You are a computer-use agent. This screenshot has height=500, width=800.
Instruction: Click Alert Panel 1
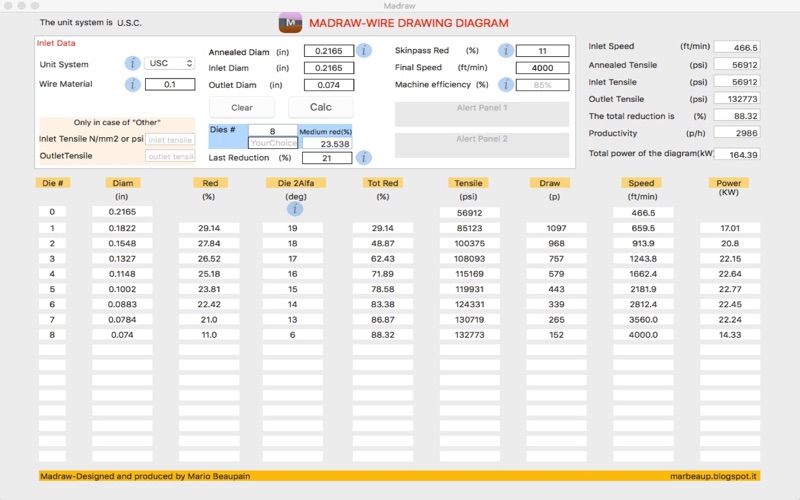click(x=482, y=114)
